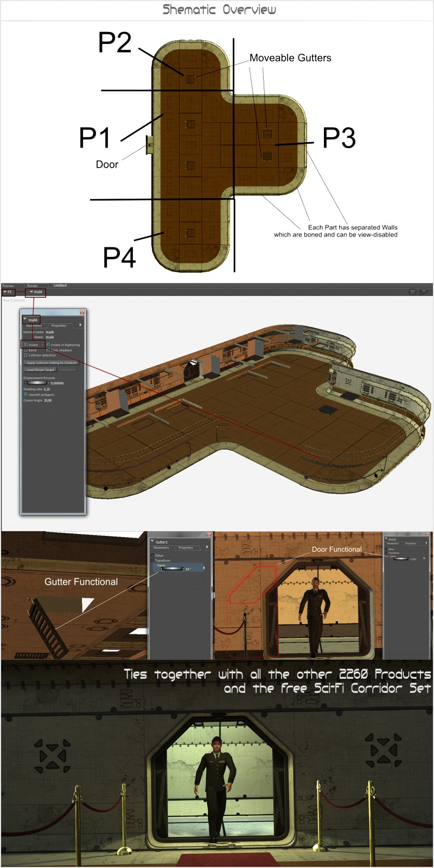Open the Wall4 panel options arrow menu

pos(80,325)
